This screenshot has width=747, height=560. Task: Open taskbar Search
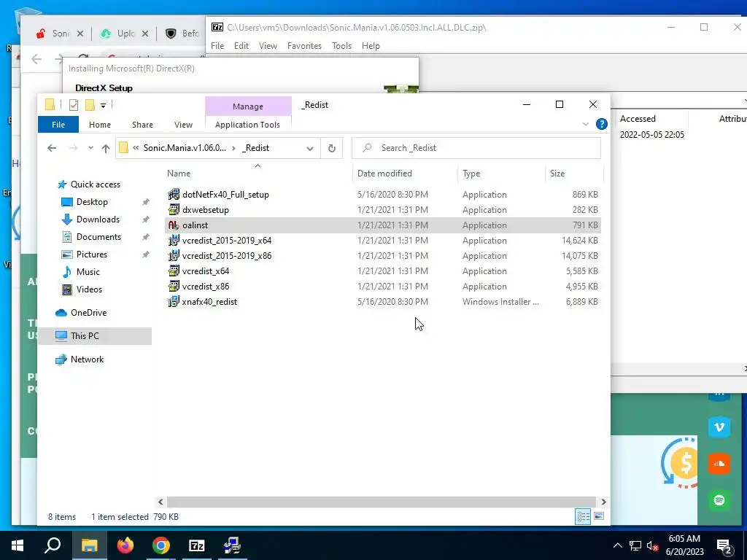click(53, 545)
